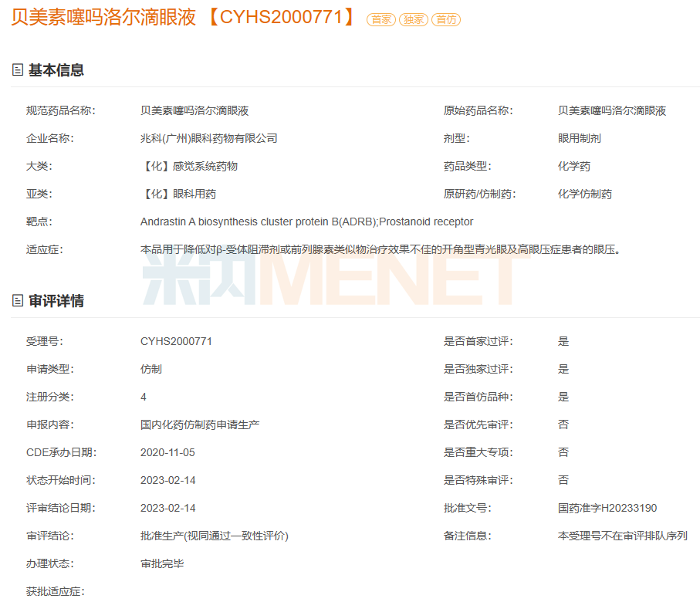The height and width of the screenshot is (602, 700).
Task: Open company name 兆科(广州)眼科药物有限公司
Action: [208, 139]
